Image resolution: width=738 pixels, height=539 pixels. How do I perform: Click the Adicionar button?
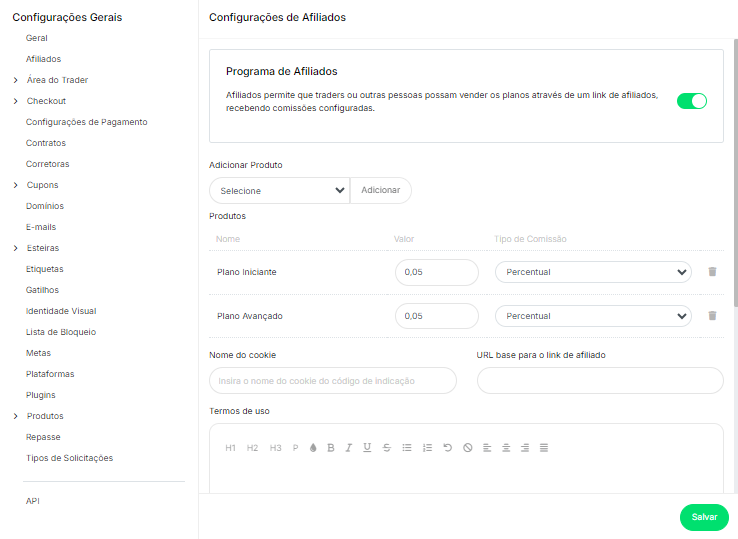(380, 190)
